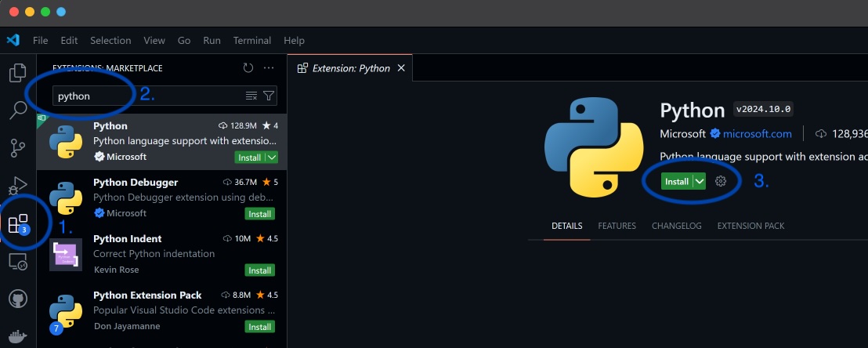Open the Search view in activity bar

tap(17, 110)
